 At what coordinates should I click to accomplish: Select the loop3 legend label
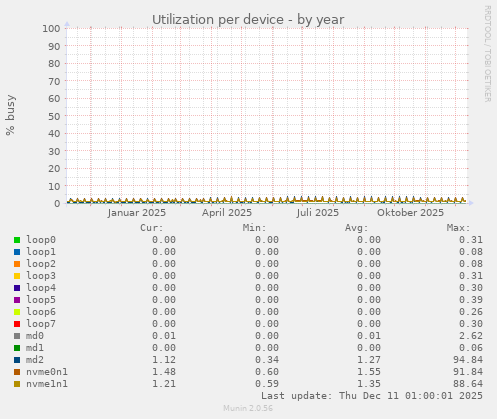(41, 276)
